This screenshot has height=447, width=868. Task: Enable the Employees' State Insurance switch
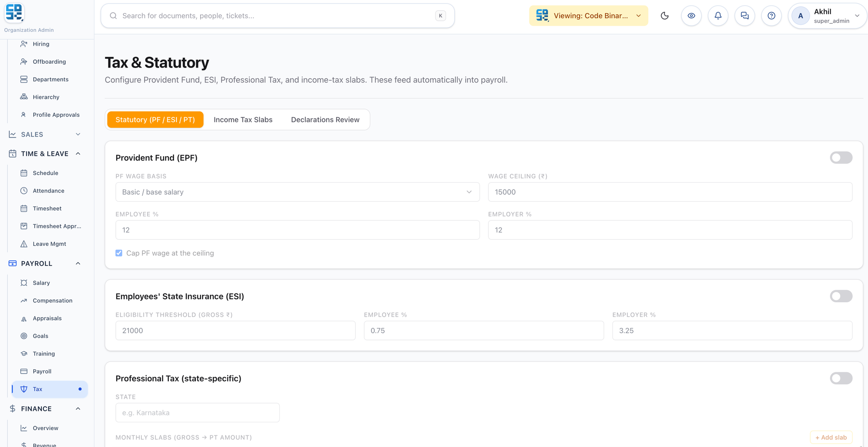(x=841, y=296)
